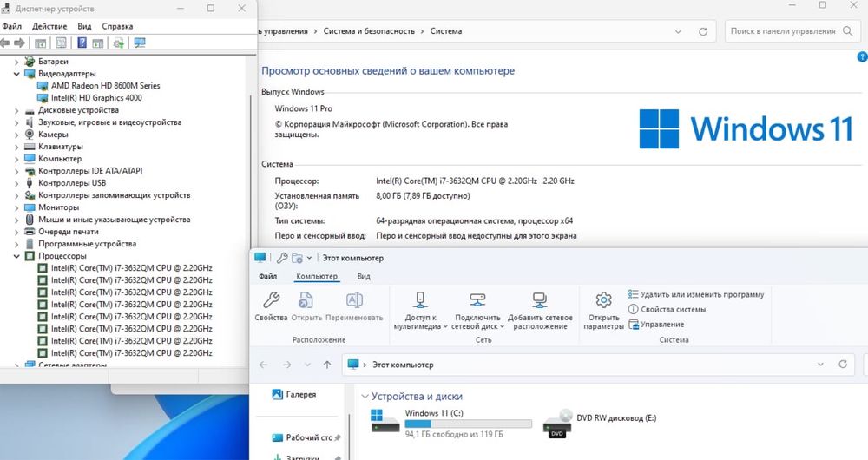Click the DVD RW дисковод (E:) icon
This screenshot has height=460, width=868.
tap(557, 424)
